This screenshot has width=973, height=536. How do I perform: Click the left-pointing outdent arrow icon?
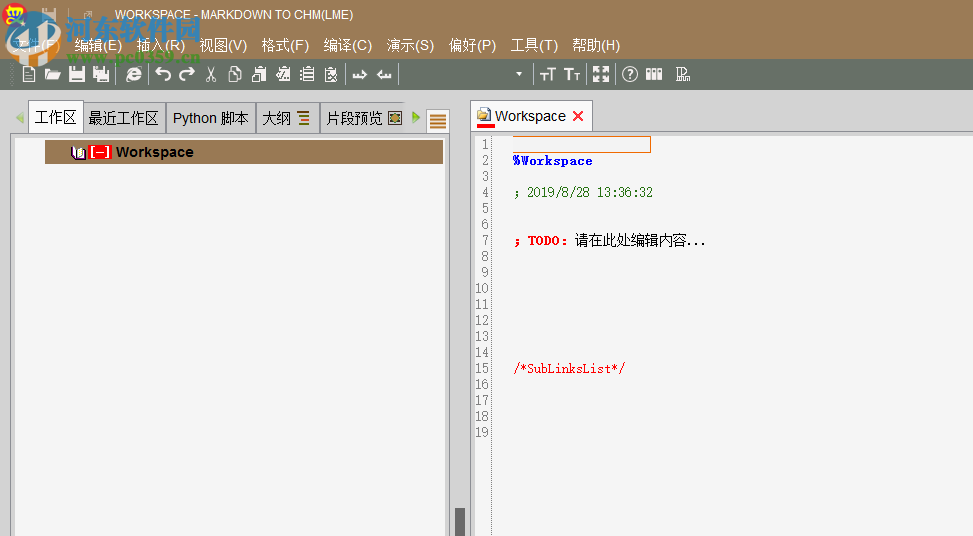click(384, 75)
